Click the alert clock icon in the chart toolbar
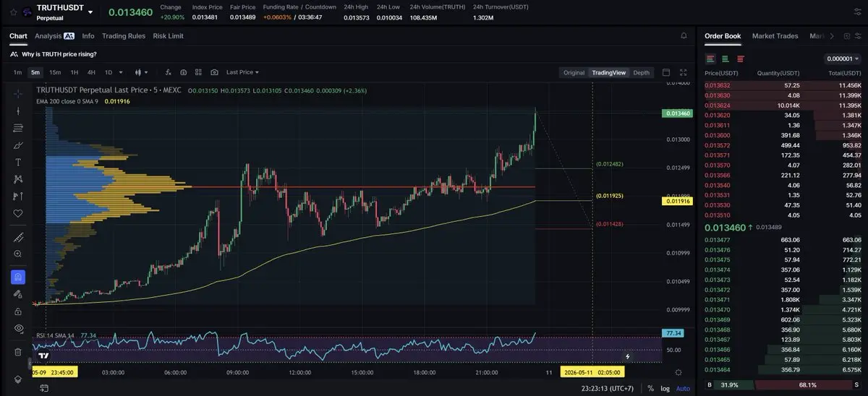Image resolution: width=868 pixels, height=396 pixels. pos(184,72)
